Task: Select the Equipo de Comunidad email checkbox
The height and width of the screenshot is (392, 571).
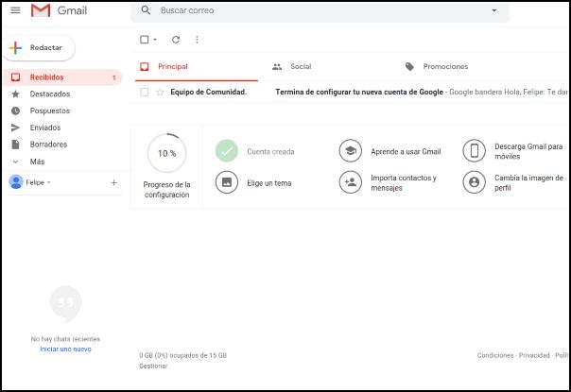Action: (x=145, y=92)
